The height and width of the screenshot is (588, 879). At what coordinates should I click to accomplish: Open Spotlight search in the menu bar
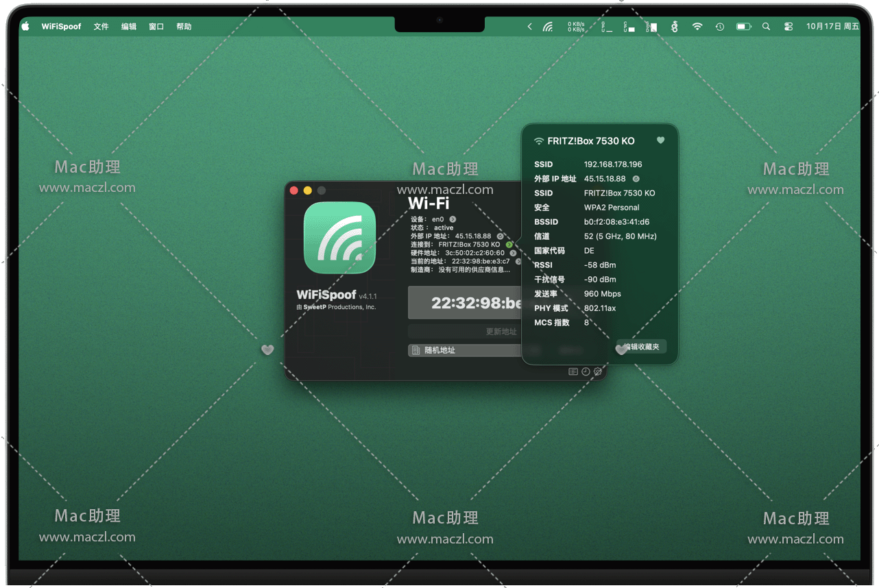click(766, 27)
